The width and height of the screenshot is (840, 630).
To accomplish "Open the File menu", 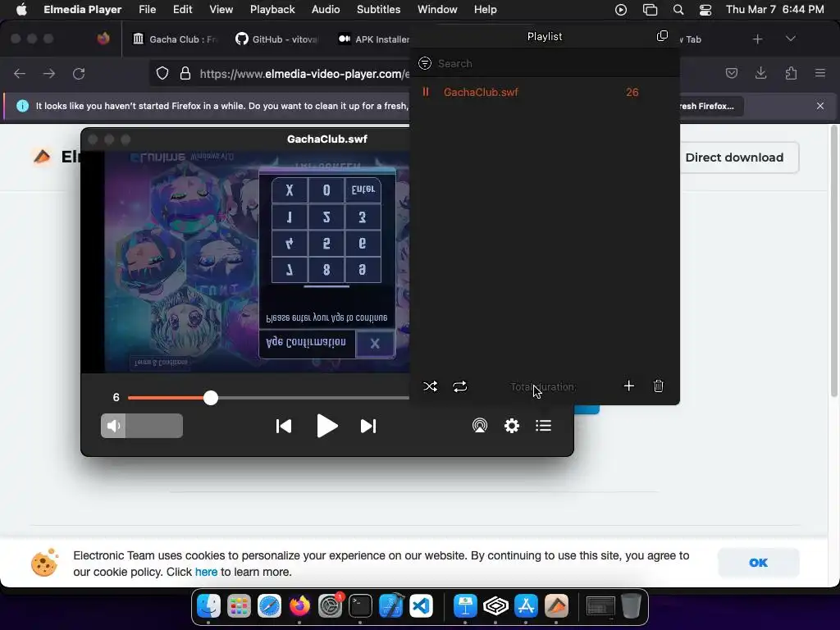I will pos(148,10).
